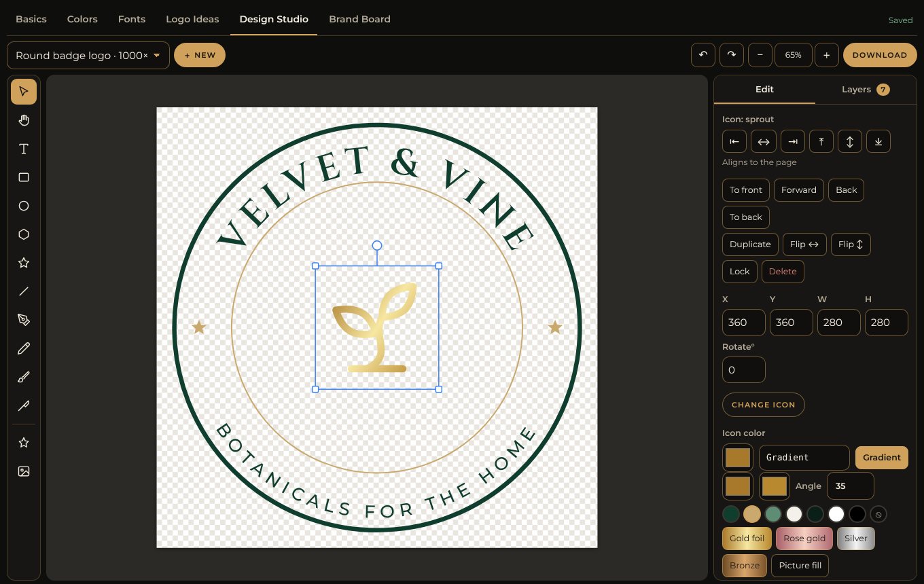Pick the black circular color swatch
924x584 pixels.
click(x=857, y=514)
